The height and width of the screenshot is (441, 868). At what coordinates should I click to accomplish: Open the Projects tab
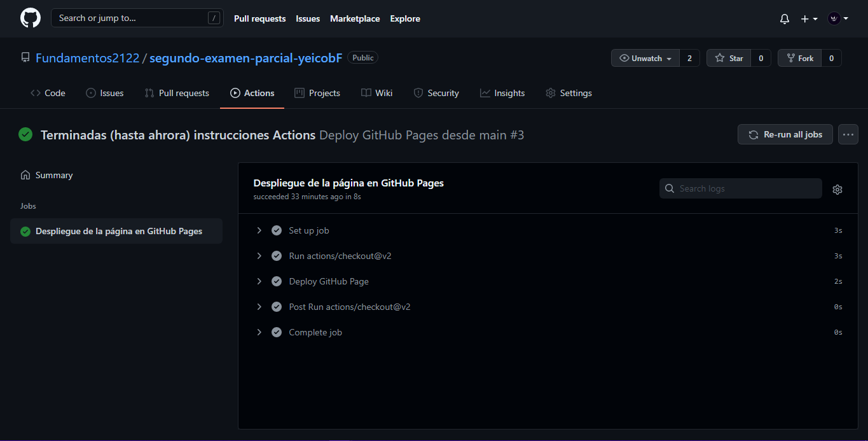pyautogui.click(x=317, y=93)
